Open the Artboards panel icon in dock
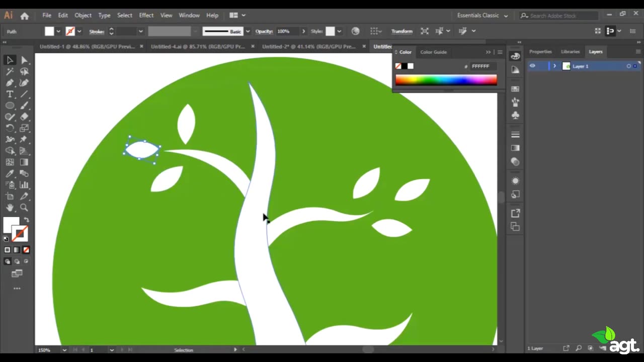This screenshot has height=362, width=644. tap(515, 227)
